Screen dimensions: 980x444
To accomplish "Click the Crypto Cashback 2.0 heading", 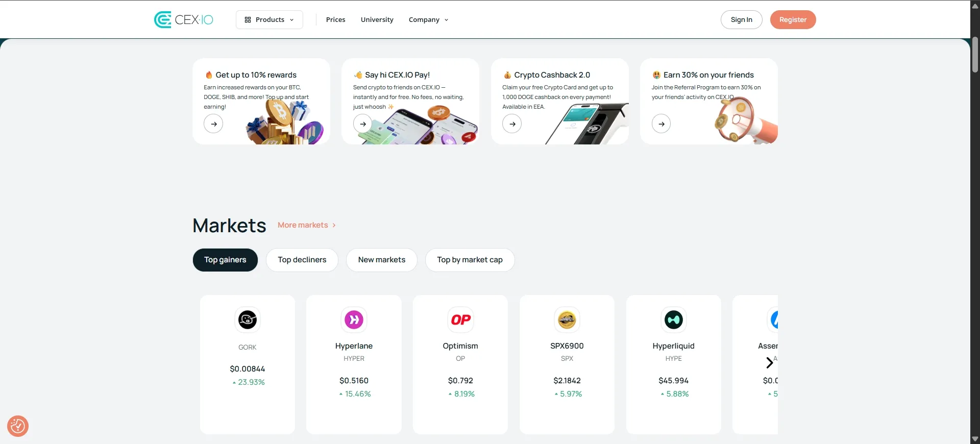I will click(552, 75).
